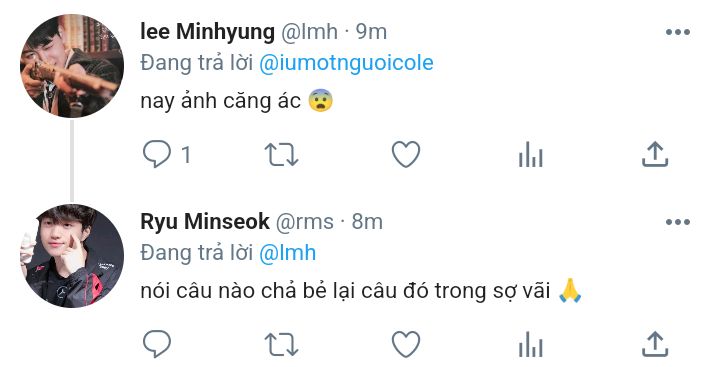Open Ryu Minseok's profile picture
This screenshot has width=720, height=367.
coord(72,256)
